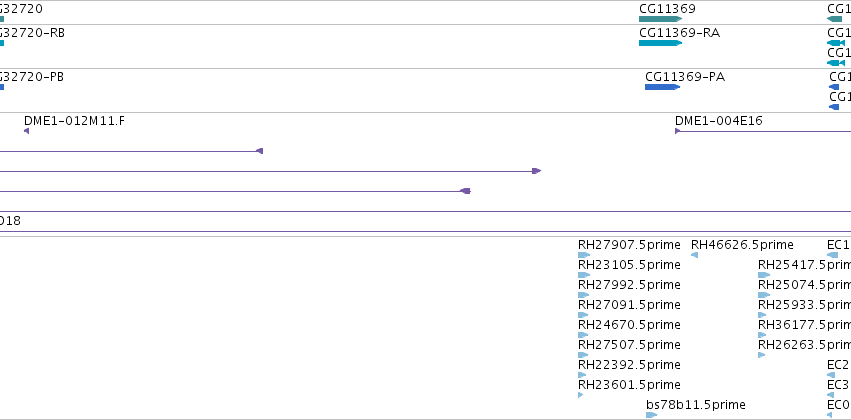Click the RH23105.5prime label
851x420 pixels.
click(629, 265)
